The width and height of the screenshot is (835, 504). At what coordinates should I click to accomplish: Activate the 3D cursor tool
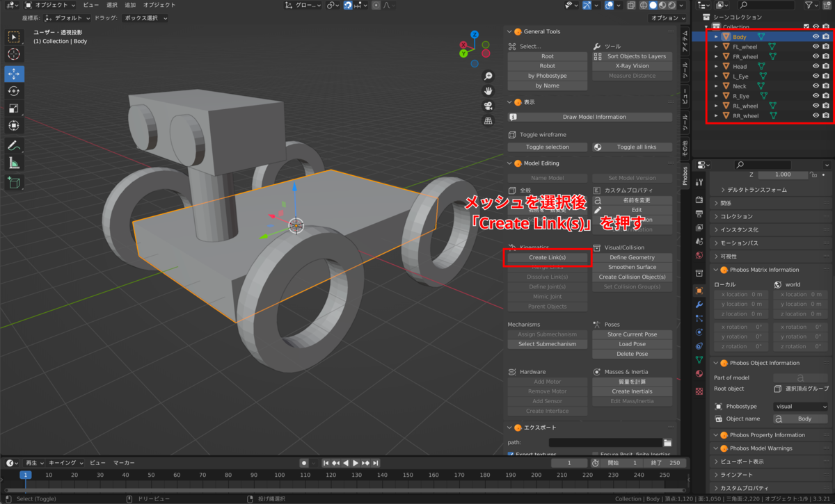[14, 54]
